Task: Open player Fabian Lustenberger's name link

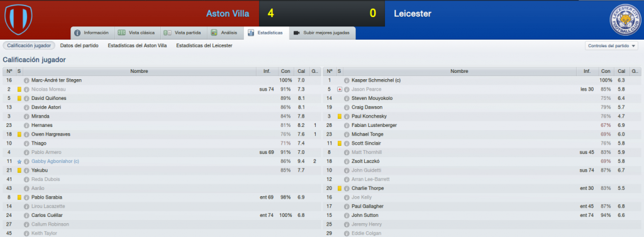Action: [x=374, y=125]
